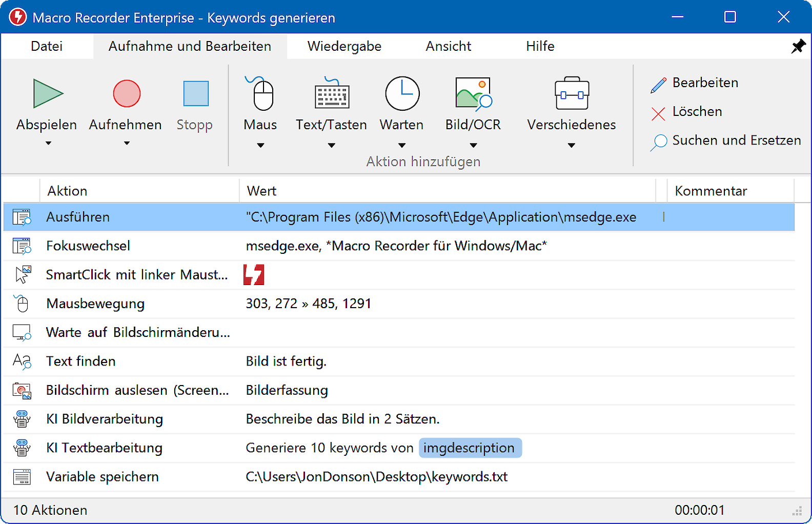Open the Ansicht tab
Image resolution: width=812 pixels, height=524 pixels.
[x=448, y=46]
